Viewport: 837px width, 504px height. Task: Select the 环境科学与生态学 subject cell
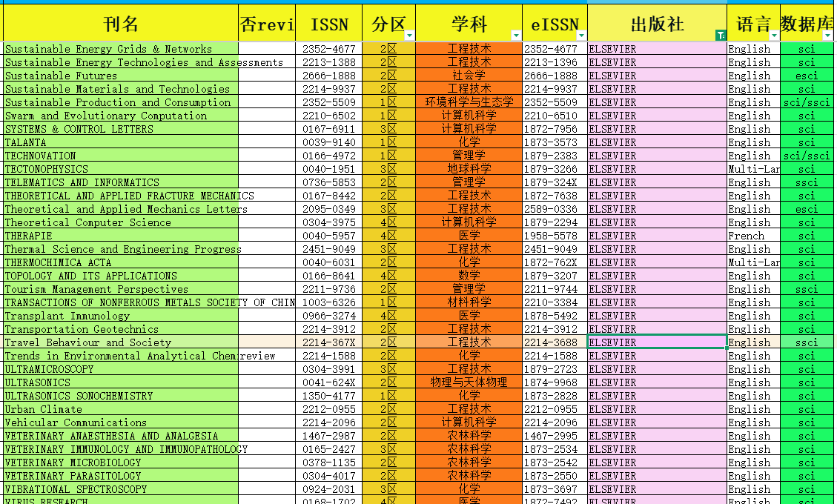coord(469,102)
